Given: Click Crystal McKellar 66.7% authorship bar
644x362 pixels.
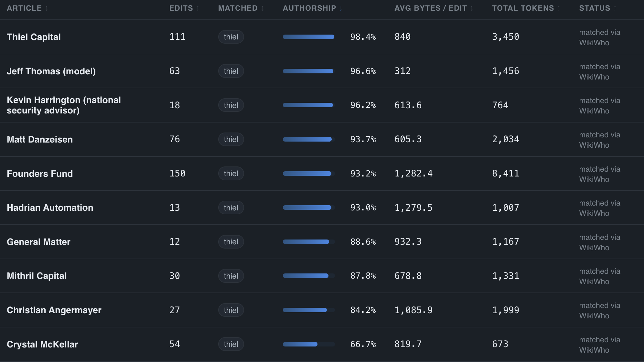Looking at the screenshot, I should point(309,344).
